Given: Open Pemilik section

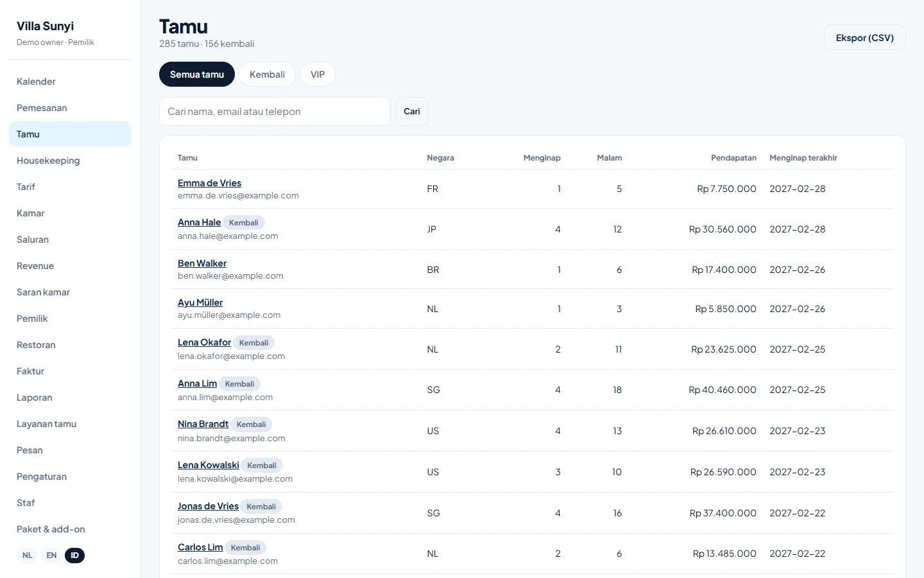Looking at the screenshot, I should (70, 319).
